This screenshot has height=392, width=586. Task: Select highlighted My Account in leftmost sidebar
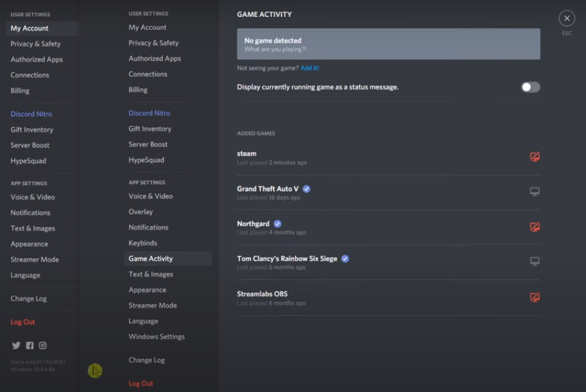pyautogui.click(x=42, y=29)
